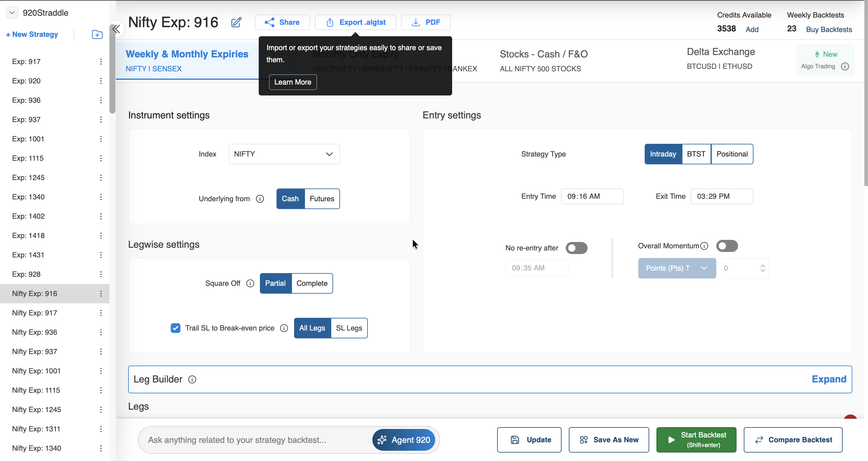Expand the Leg Builder section
The width and height of the screenshot is (868, 461).
(x=829, y=379)
